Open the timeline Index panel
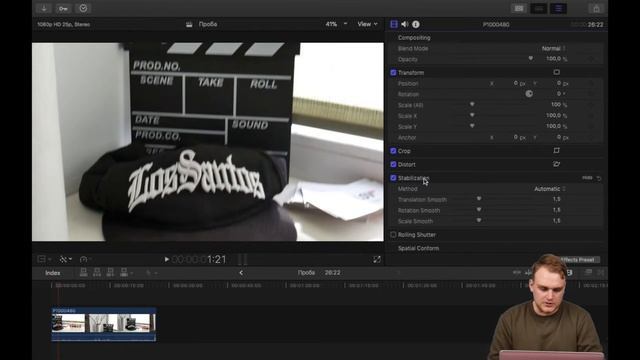The image size is (640, 360). (x=53, y=273)
